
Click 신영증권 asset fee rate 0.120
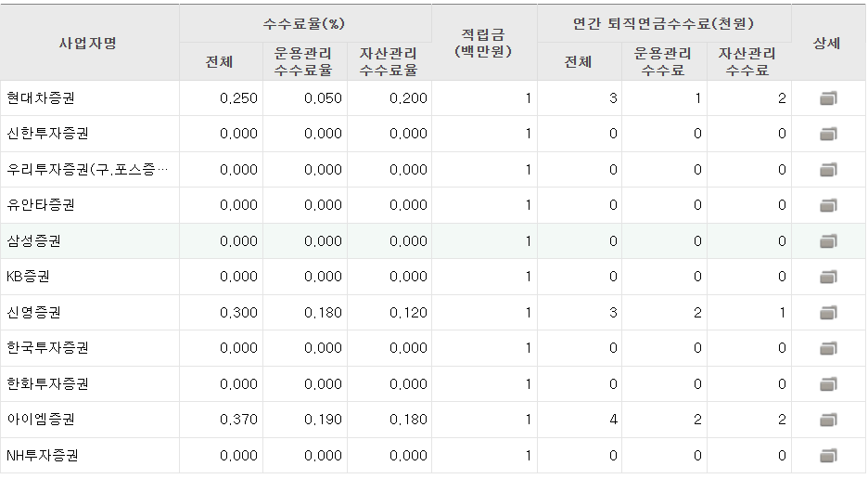pos(409,313)
